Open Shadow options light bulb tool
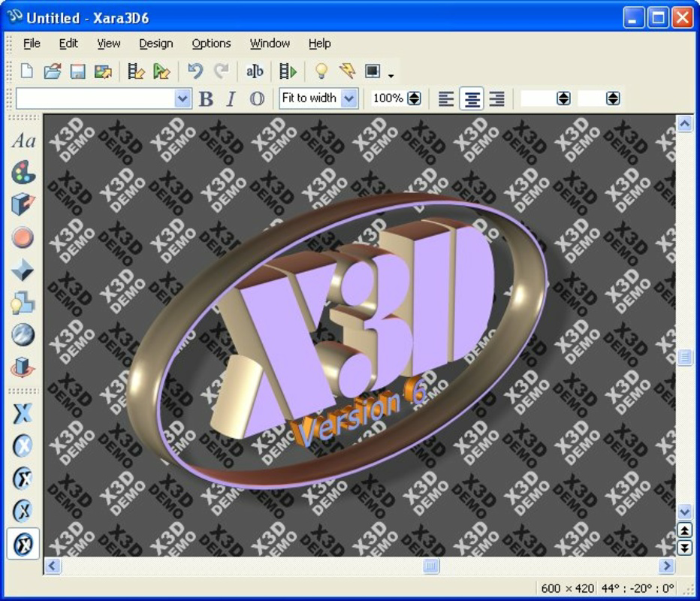 click(23, 302)
